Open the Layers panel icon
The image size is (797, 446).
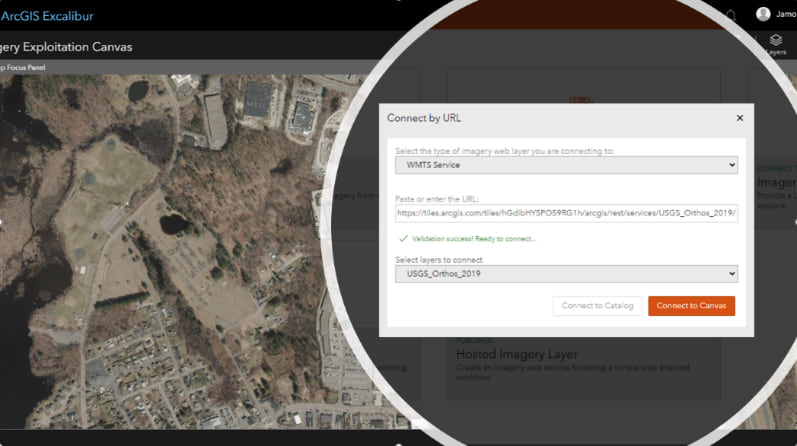pyautogui.click(x=776, y=44)
